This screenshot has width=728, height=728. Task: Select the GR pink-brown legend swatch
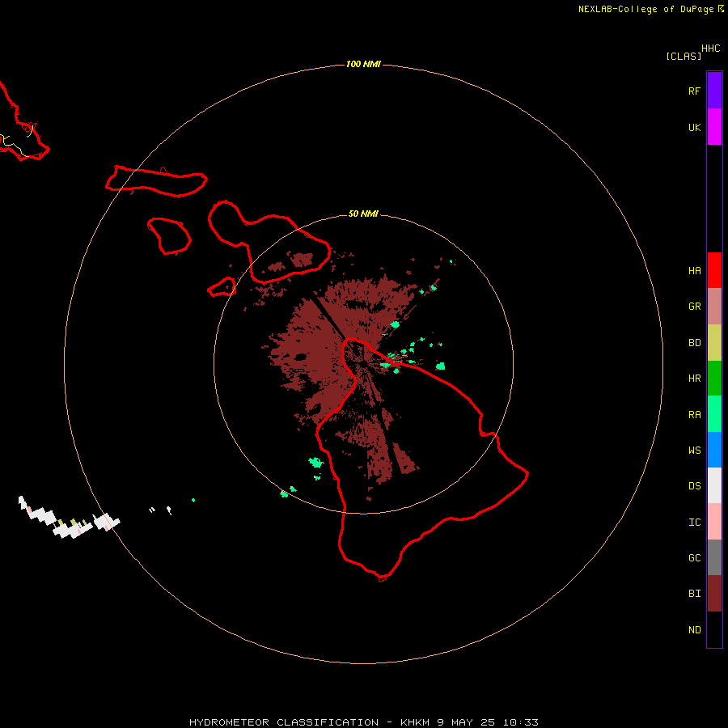click(714, 307)
